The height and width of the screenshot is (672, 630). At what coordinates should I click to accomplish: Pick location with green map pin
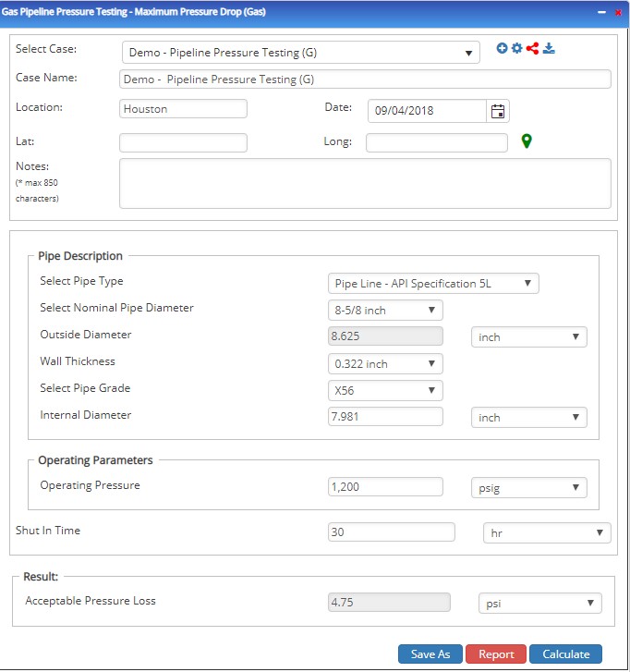click(527, 141)
